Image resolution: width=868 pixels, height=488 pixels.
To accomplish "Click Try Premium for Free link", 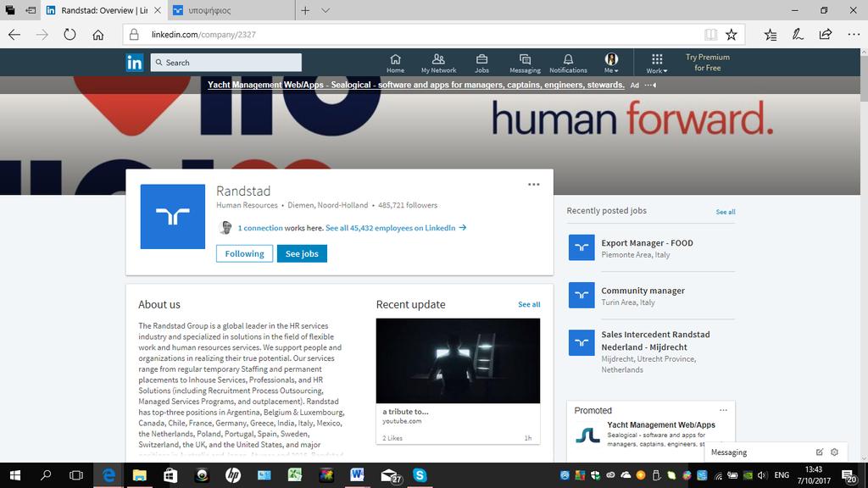I will click(x=708, y=63).
